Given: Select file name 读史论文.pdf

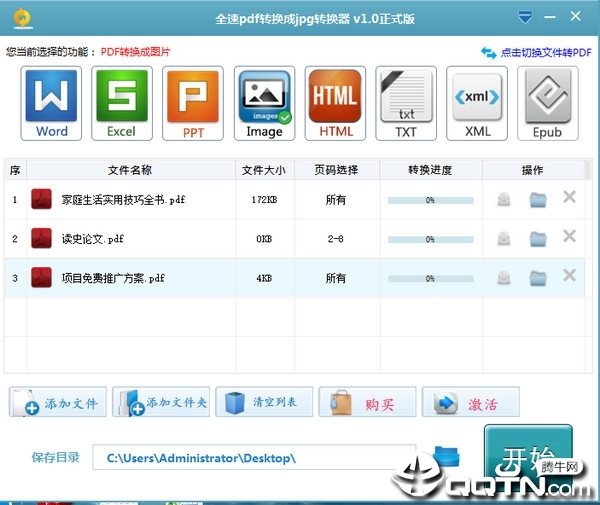Looking at the screenshot, I should tap(93, 239).
